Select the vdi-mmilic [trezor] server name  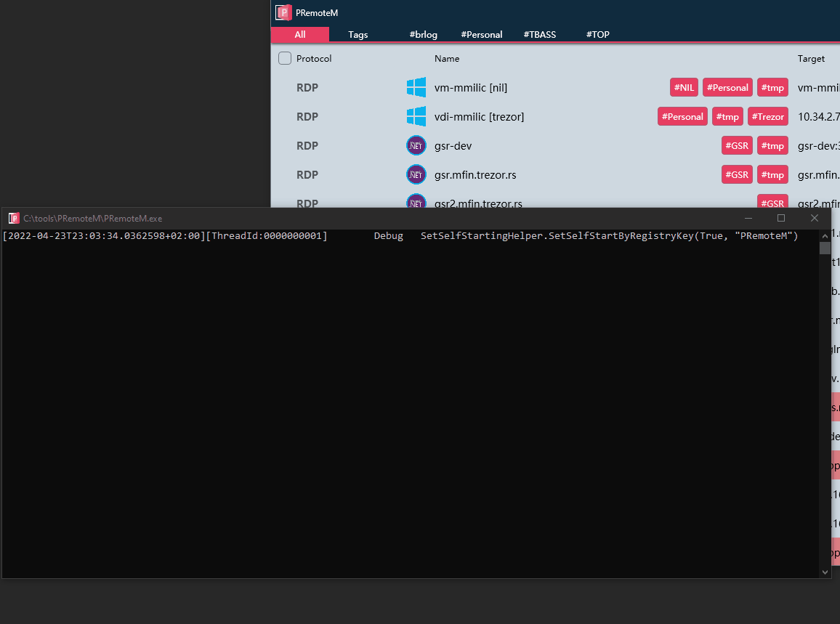click(479, 116)
